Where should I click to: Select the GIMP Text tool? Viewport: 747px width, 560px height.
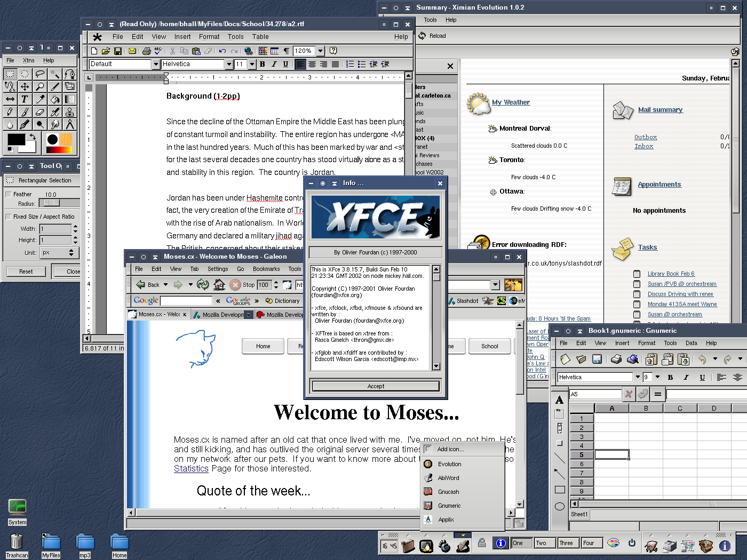25,99
